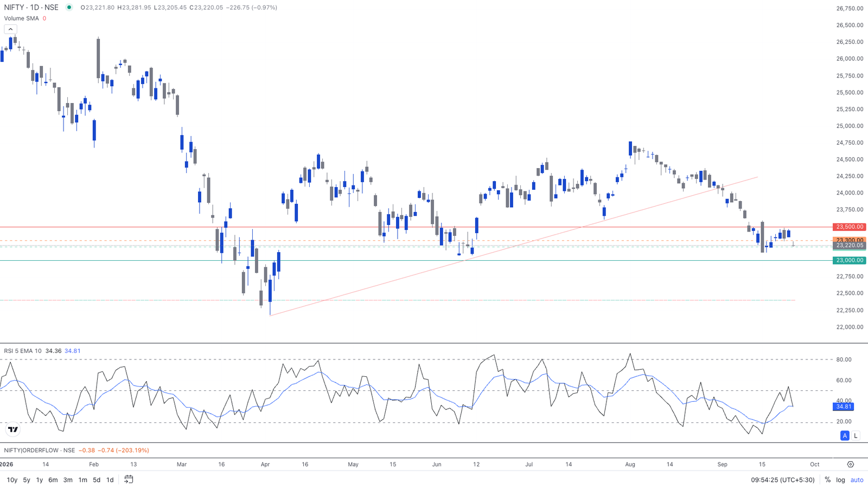The height and width of the screenshot is (488, 868).
Task: Click the 2026 label on time axis
Action: [7, 465]
